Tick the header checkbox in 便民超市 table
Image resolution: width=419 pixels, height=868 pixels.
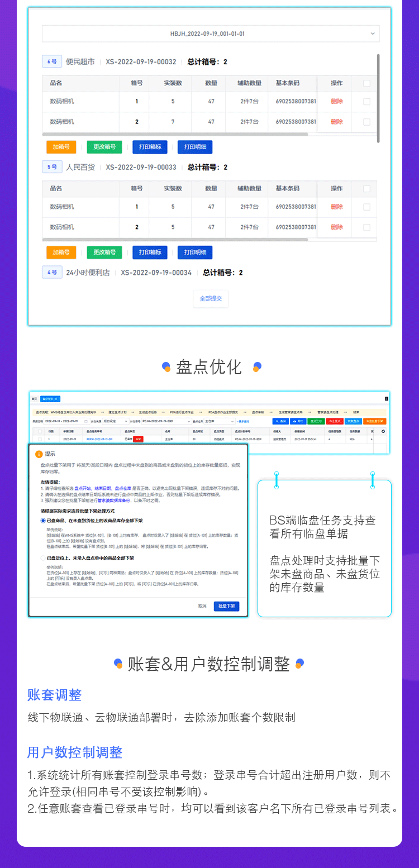(366, 83)
